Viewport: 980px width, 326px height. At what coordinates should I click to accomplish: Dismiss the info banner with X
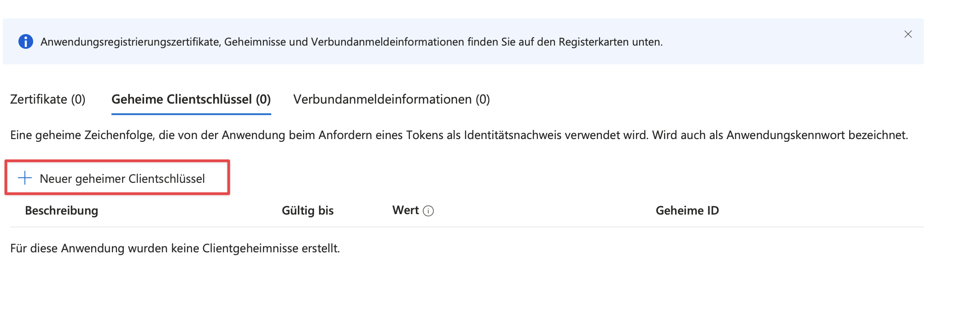point(908,34)
